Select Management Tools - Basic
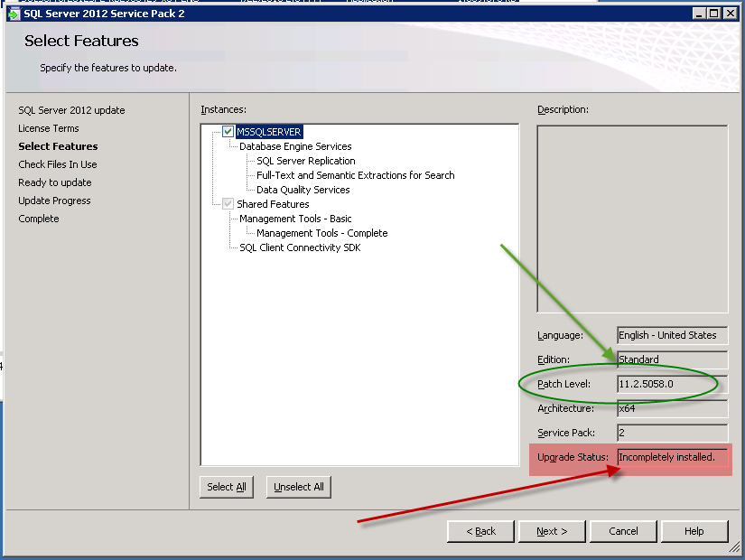 point(295,219)
